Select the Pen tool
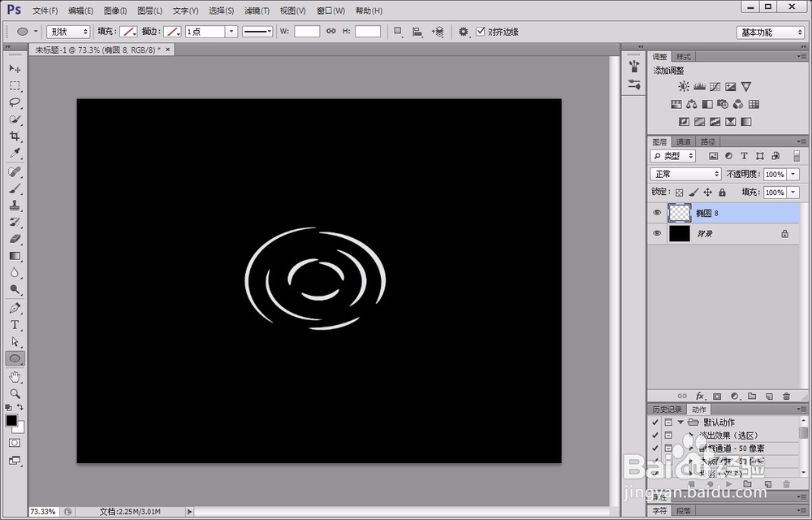 click(15, 308)
